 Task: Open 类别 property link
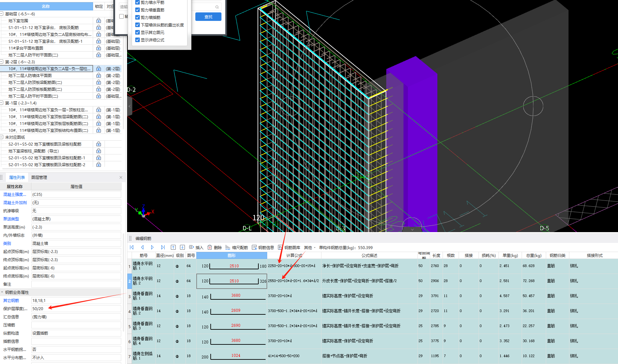7,243
